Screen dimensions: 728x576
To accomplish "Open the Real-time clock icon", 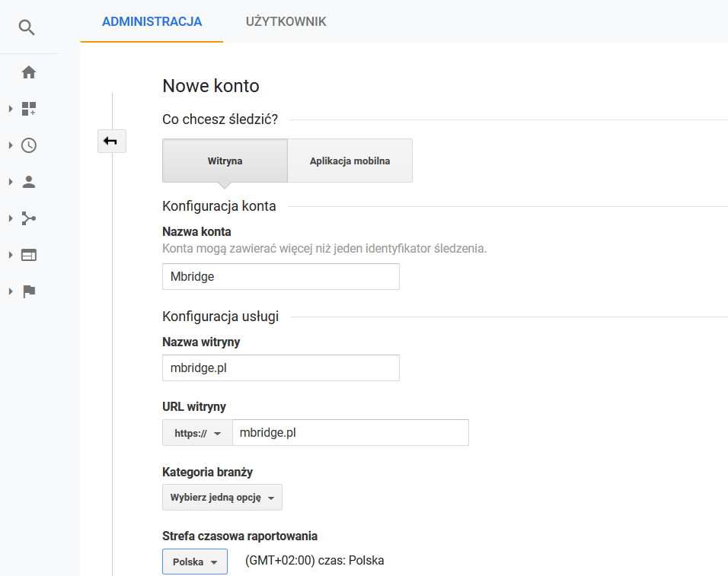I will (29, 145).
